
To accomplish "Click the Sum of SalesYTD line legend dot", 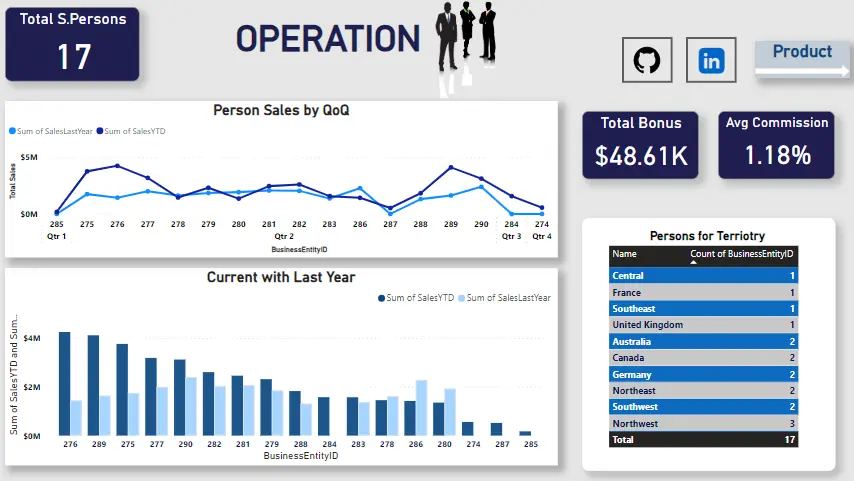I will pos(100,131).
